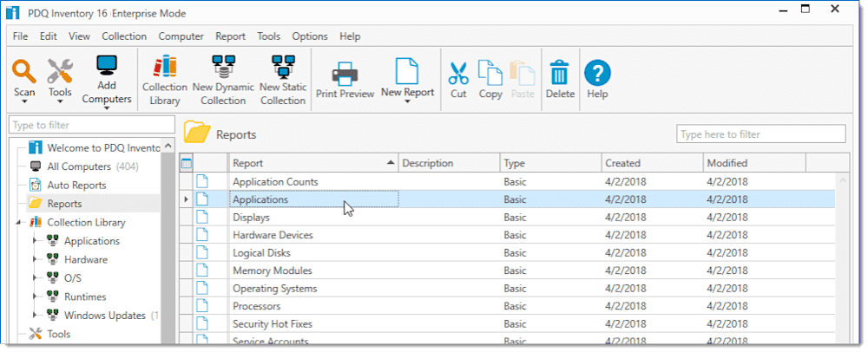Image resolution: width=868 pixels, height=352 pixels.
Task: Click the Operating Systems report file icon
Action: point(202,288)
